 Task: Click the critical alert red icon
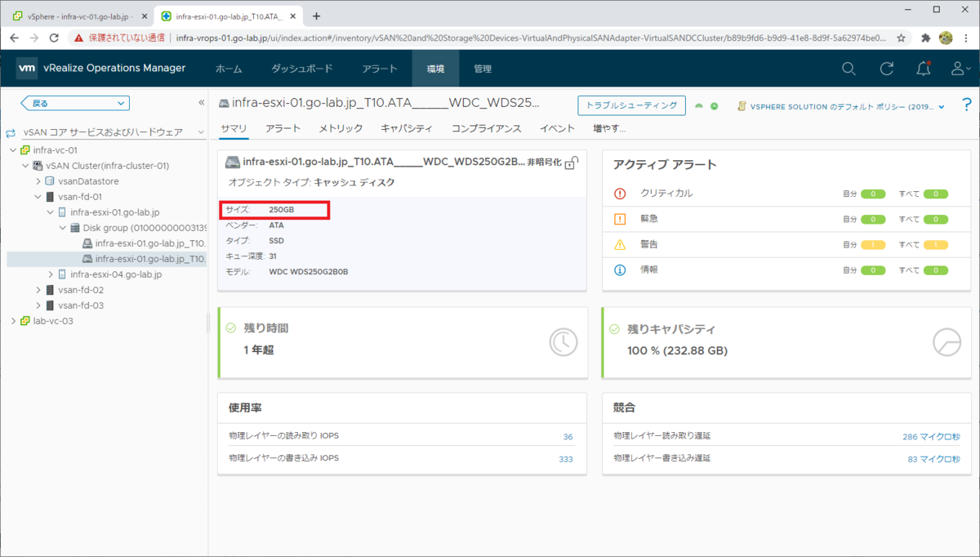click(620, 194)
